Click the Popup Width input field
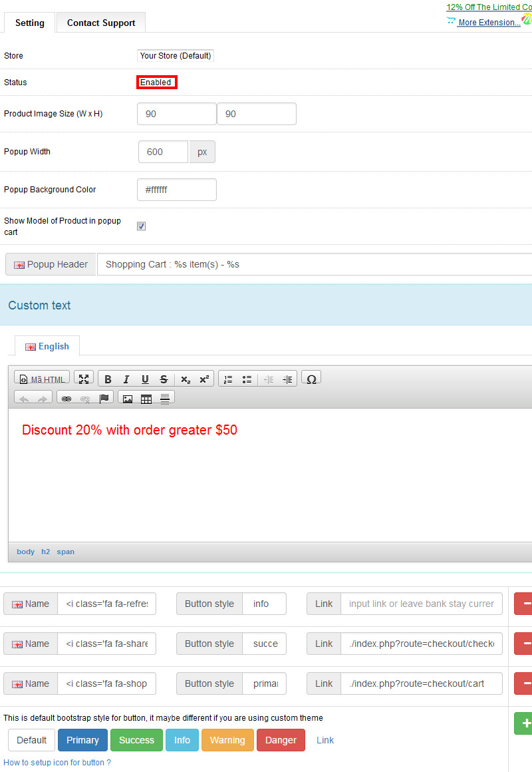Image resolution: width=532 pixels, height=772 pixels. [164, 152]
